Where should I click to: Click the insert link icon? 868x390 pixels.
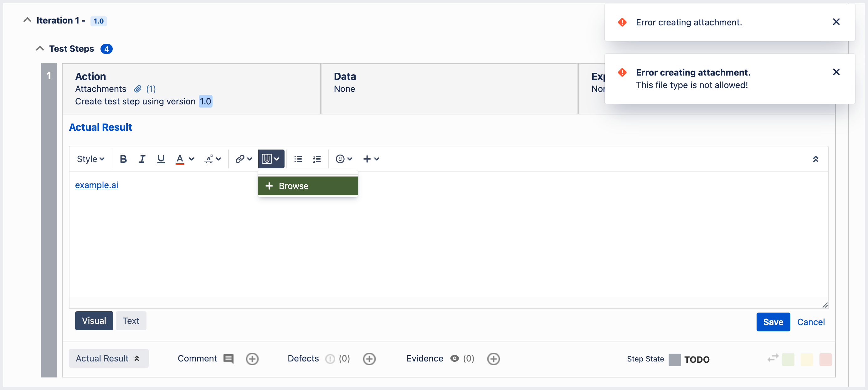(240, 159)
